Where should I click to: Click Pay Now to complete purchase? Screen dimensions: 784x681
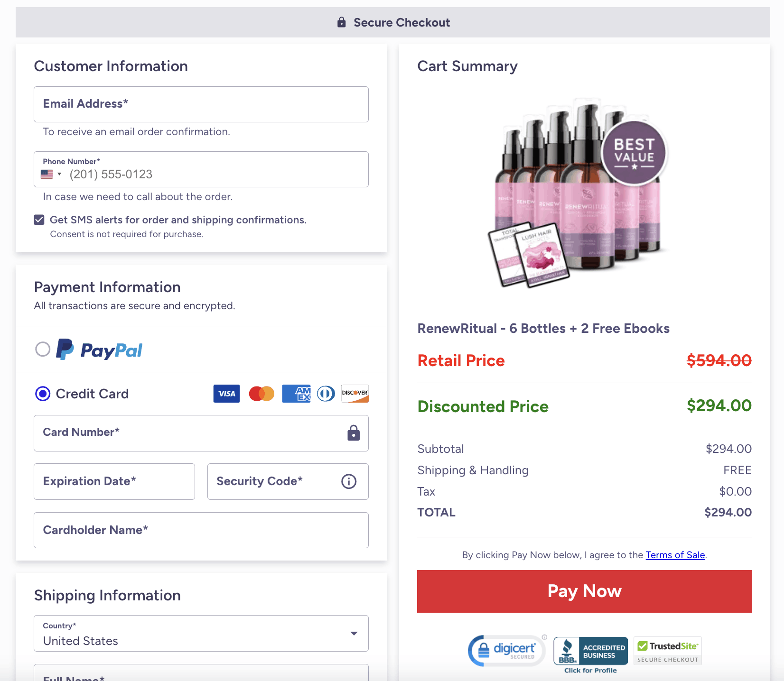tap(584, 591)
